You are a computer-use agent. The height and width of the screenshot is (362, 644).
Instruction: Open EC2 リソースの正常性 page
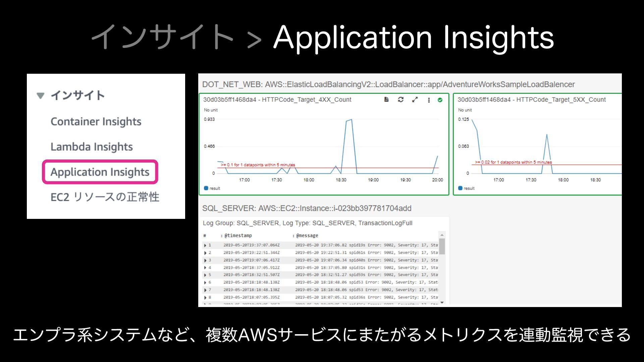click(x=105, y=197)
